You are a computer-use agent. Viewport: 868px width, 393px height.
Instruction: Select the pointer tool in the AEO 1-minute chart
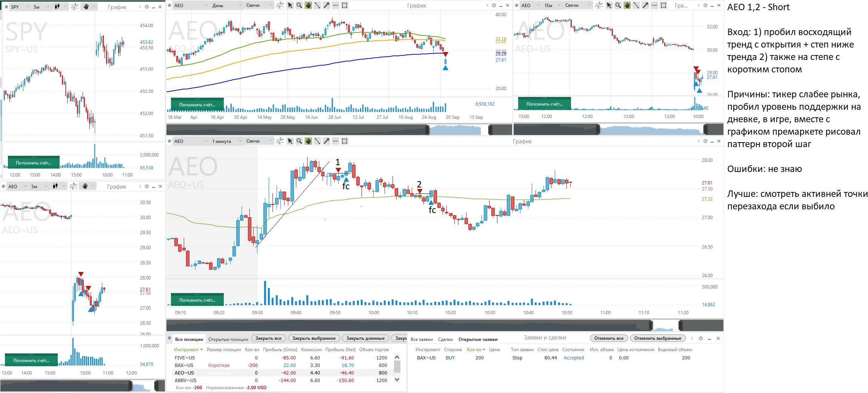(290, 141)
